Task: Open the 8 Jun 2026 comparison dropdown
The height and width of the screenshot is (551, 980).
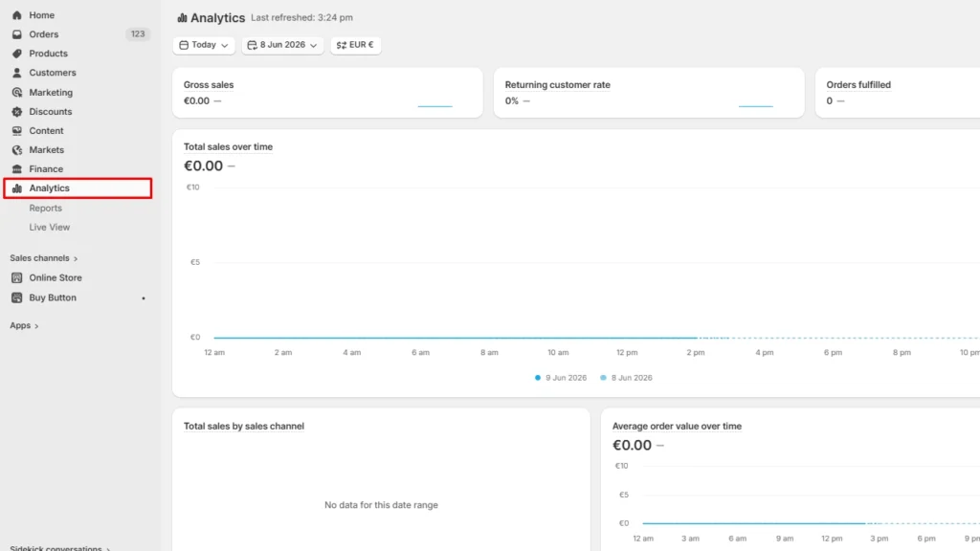Action: (282, 45)
